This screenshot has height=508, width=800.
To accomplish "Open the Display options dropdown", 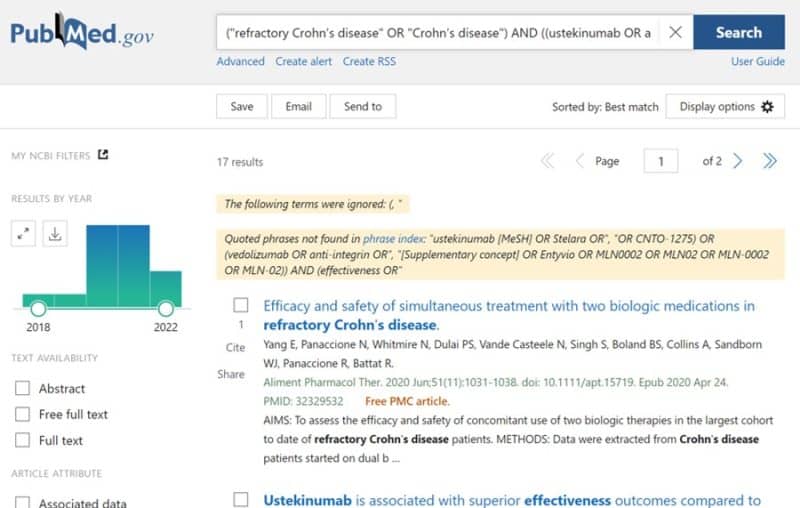I will [x=725, y=107].
